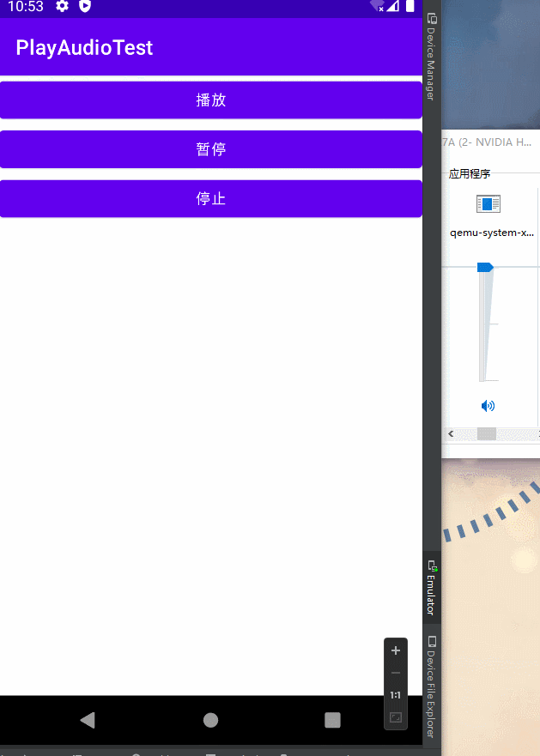Screen dimensions: 540x756
Task: Tap the 播放 play button
Action: [x=211, y=100]
